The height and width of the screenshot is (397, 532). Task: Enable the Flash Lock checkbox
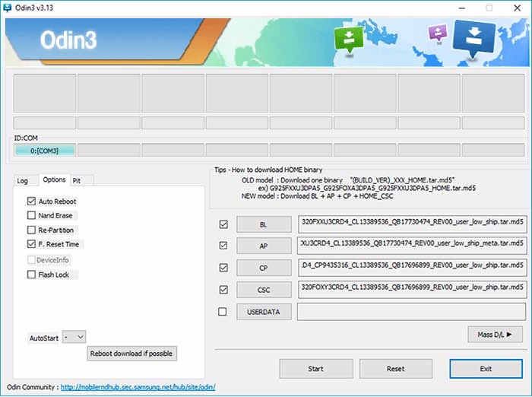click(31, 275)
